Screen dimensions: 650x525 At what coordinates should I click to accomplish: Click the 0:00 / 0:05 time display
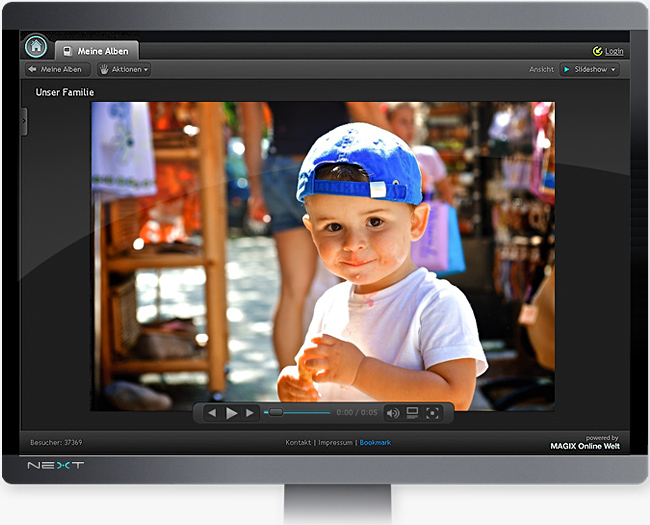(x=357, y=413)
